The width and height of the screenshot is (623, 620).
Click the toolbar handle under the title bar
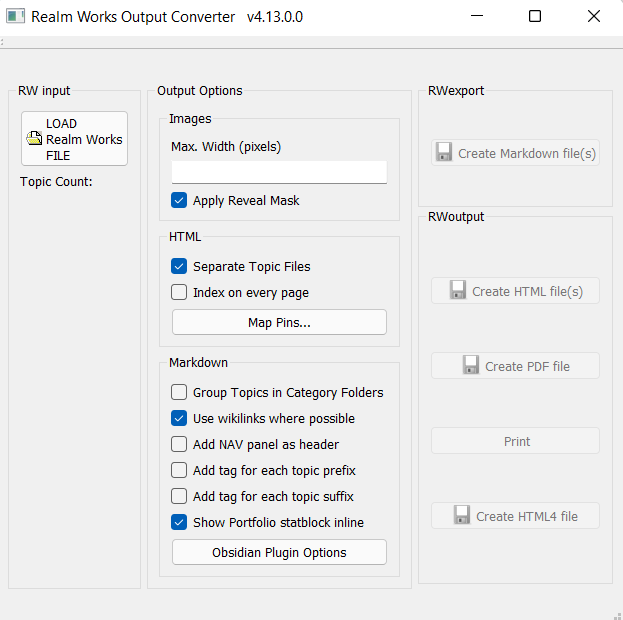tap(2, 42)
